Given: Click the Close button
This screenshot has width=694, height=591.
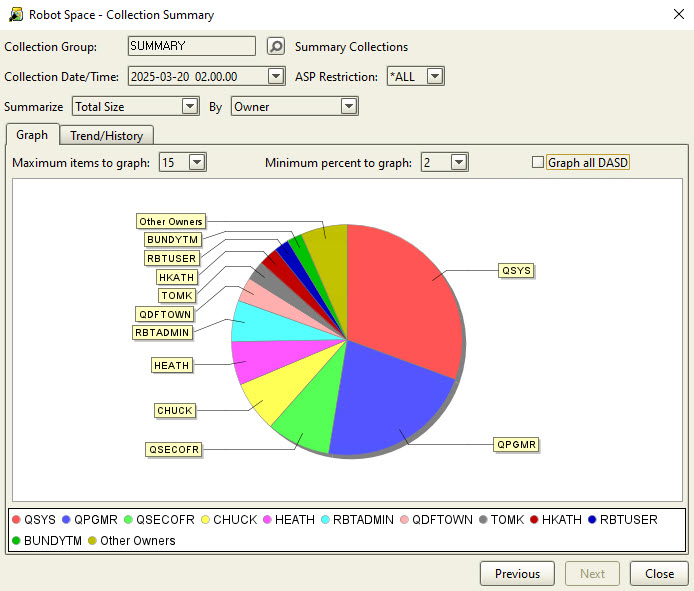Looking at the screenshot, I should tap(659, 574).
